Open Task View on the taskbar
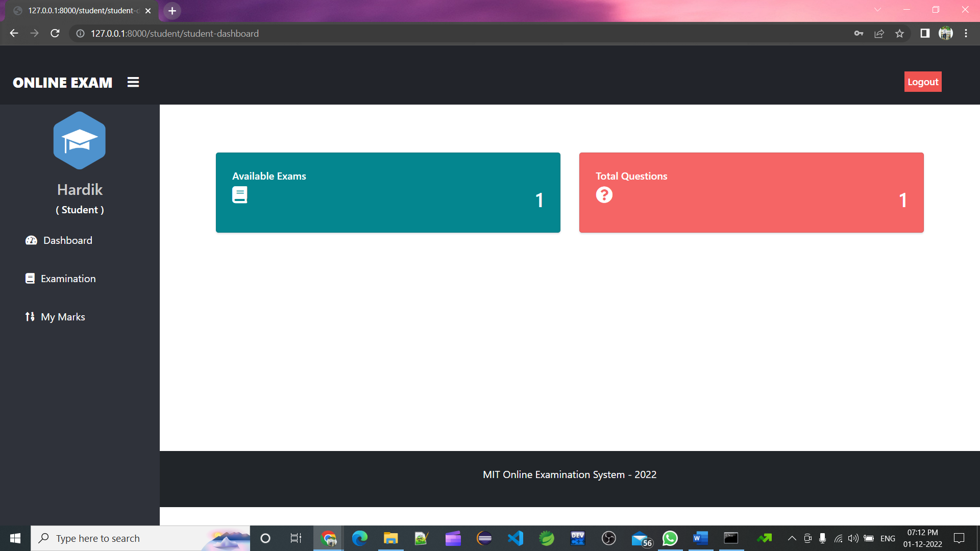The image size is (980, 551). click(x=296, y=538)
